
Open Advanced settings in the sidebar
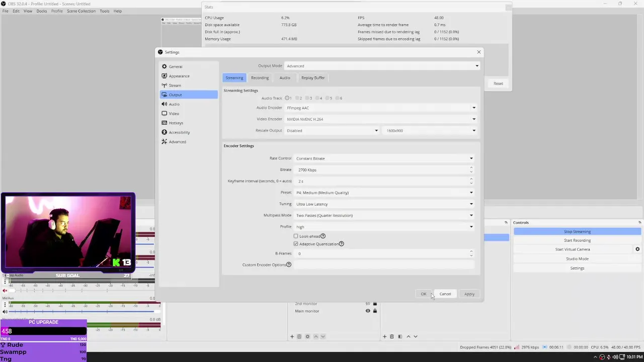tap(189, 142)
